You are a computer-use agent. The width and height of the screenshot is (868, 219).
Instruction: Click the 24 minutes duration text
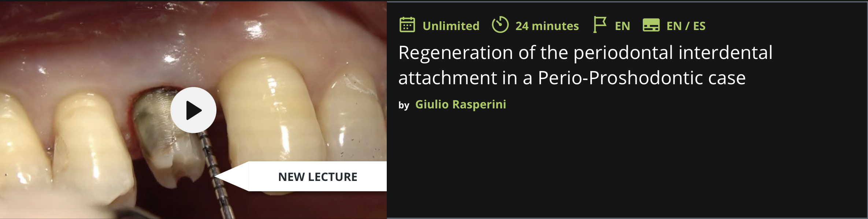[547, 26]
